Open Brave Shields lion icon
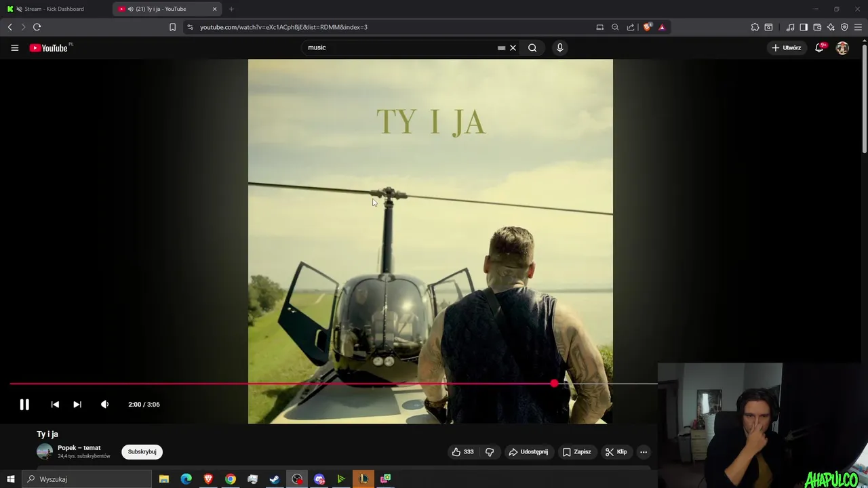868x488 pixels. pyautogui.click(x=647, y=27)
